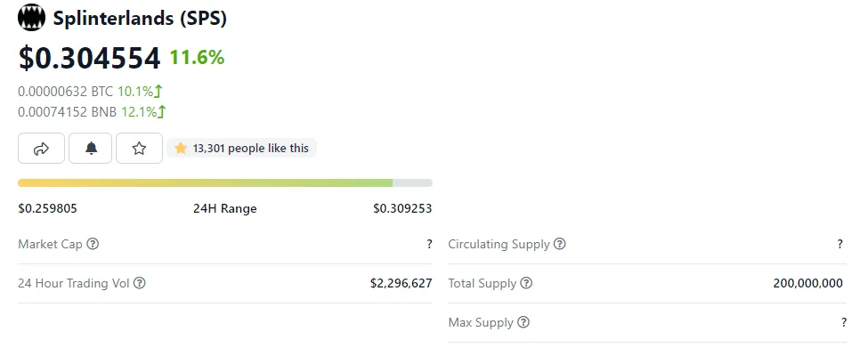Click the price alert bell icon
This screenshot has width=868, height=356.
pos(91,149)
